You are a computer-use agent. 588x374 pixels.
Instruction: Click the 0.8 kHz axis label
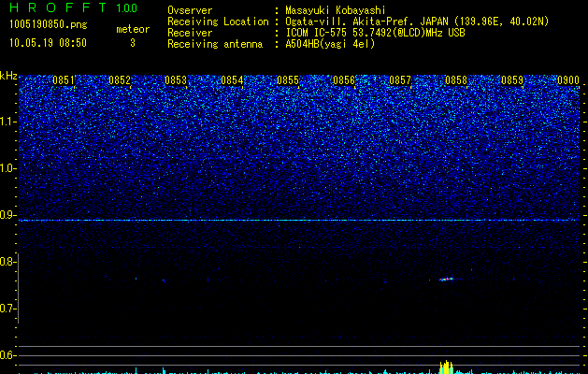pyautogui.click(x=7, y=262)
